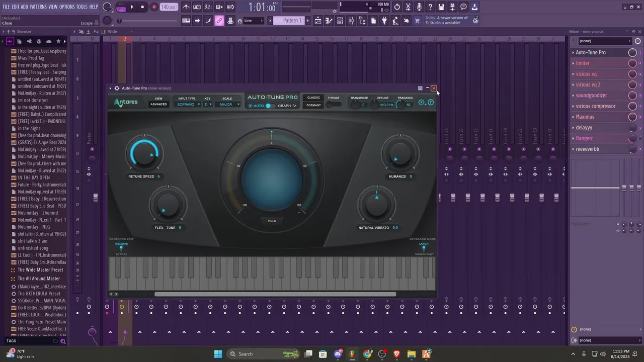
Task: Click the Auto-Tune window detached grid icon
Action: click(x=420, y=88)
